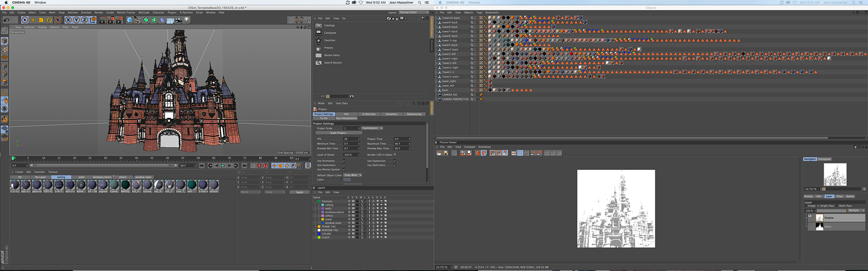Screen dimensions: 868x271
Task: Switch to the Dynamics tab
Action: click(392, 114)
